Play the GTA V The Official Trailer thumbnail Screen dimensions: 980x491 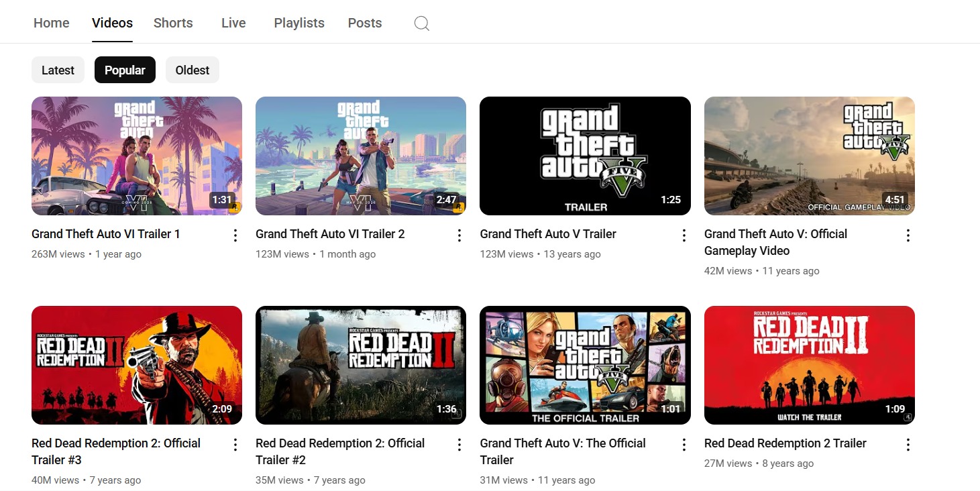(x=585, y=365)
